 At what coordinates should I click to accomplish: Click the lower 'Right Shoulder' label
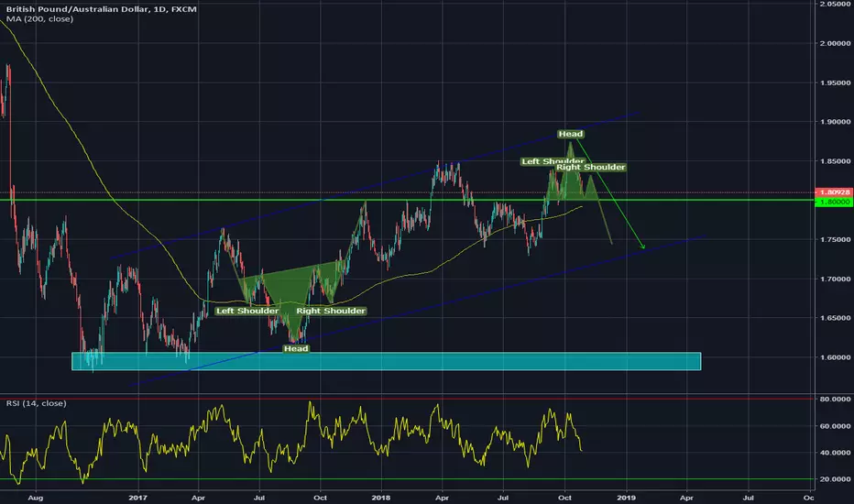331,311
